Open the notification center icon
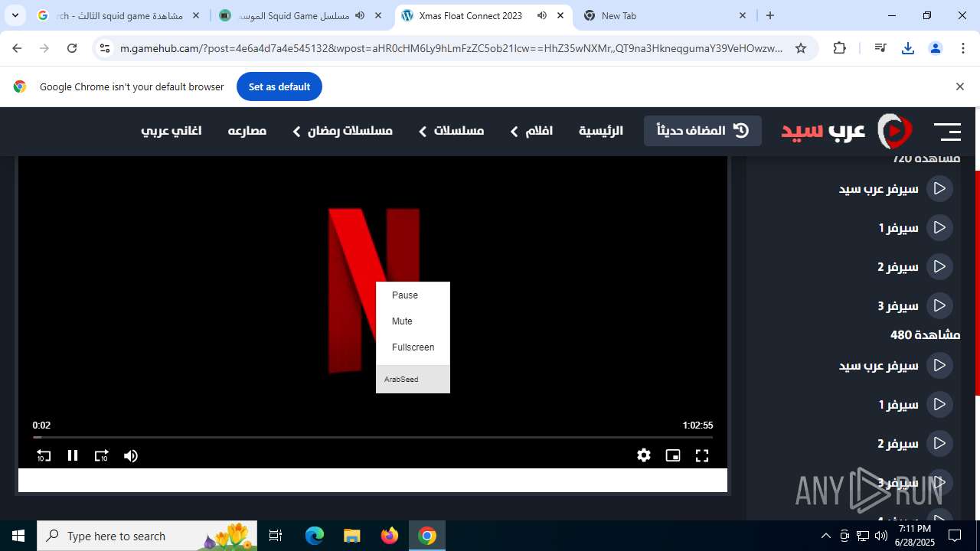 pos(955,536)
